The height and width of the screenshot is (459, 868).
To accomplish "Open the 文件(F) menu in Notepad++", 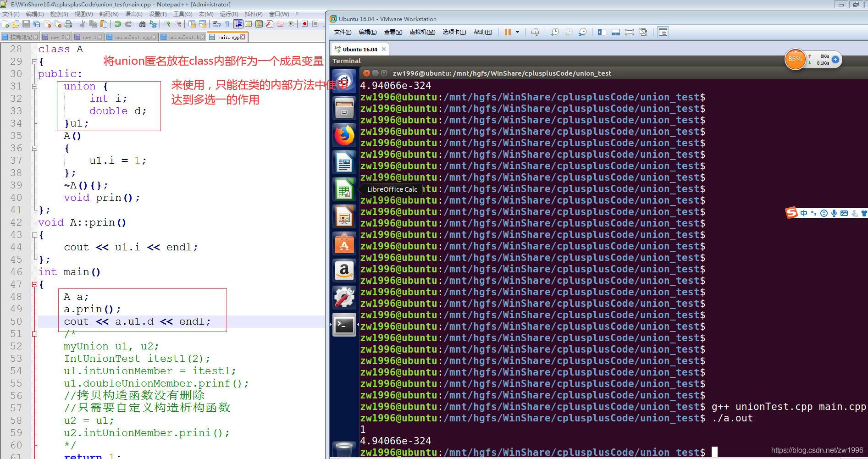I will 11,14.
